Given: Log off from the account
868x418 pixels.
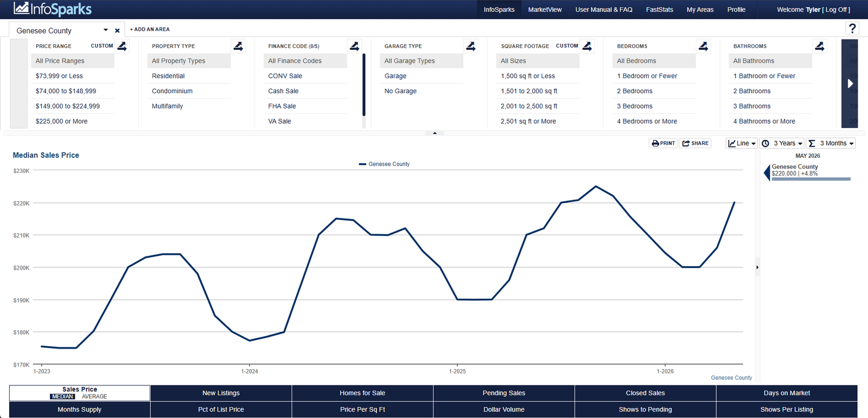Looking at the screenshot, I should coord(837,10).
